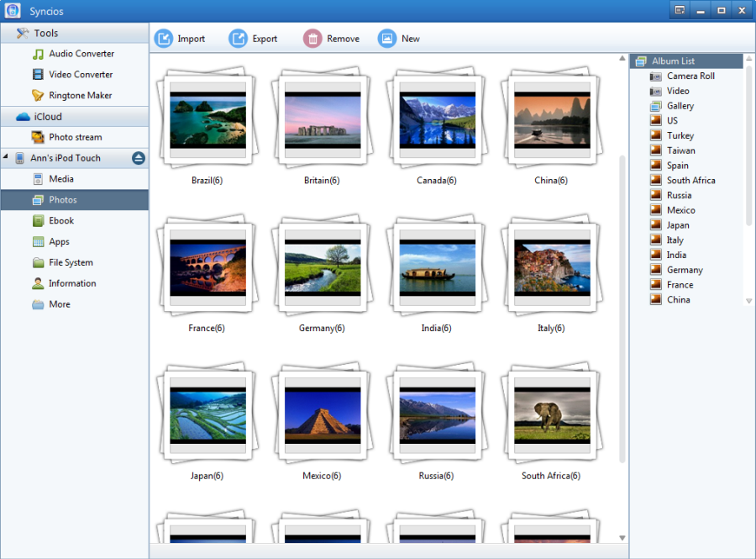The height and width of the screenshot is (559, 756).
Task: Launch the Ringtone Maker
Action: 74,96
